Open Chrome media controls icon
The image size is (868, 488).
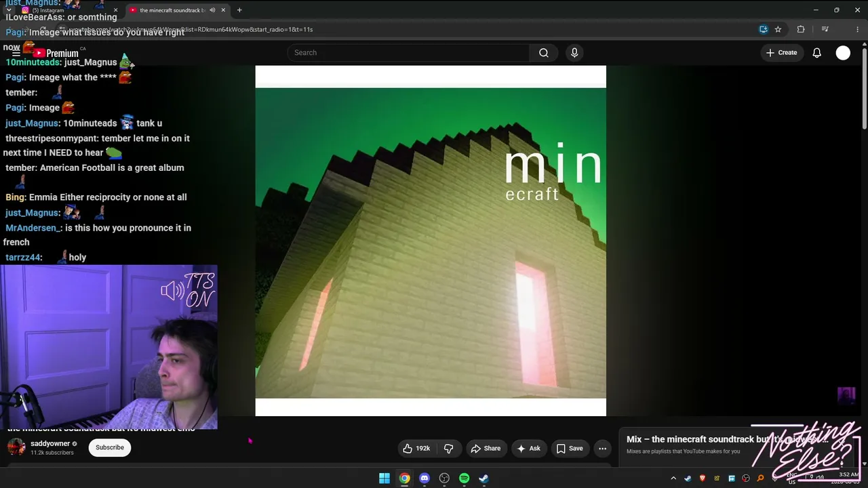(x=825, y=29)
